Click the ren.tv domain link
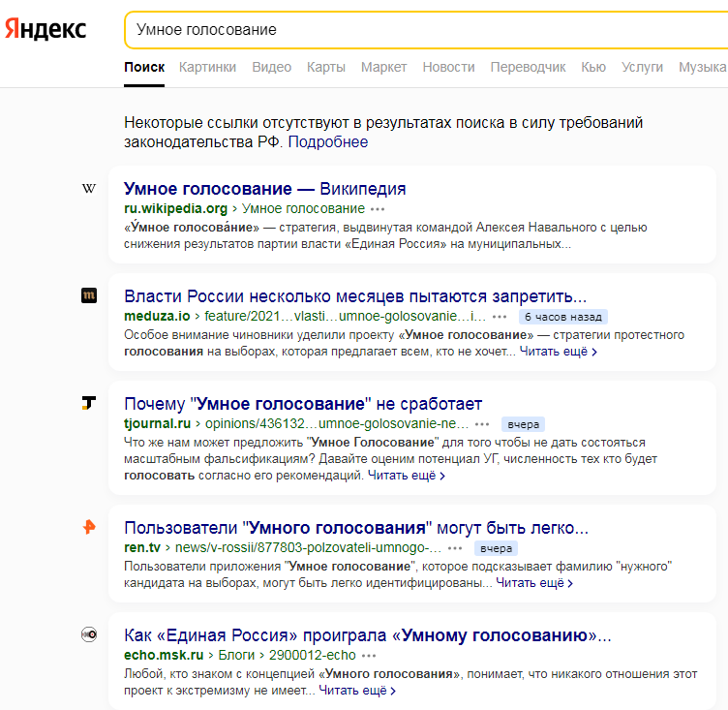This screenshot has width=728, height=710. pyautogui.click(x=142, y=548)
